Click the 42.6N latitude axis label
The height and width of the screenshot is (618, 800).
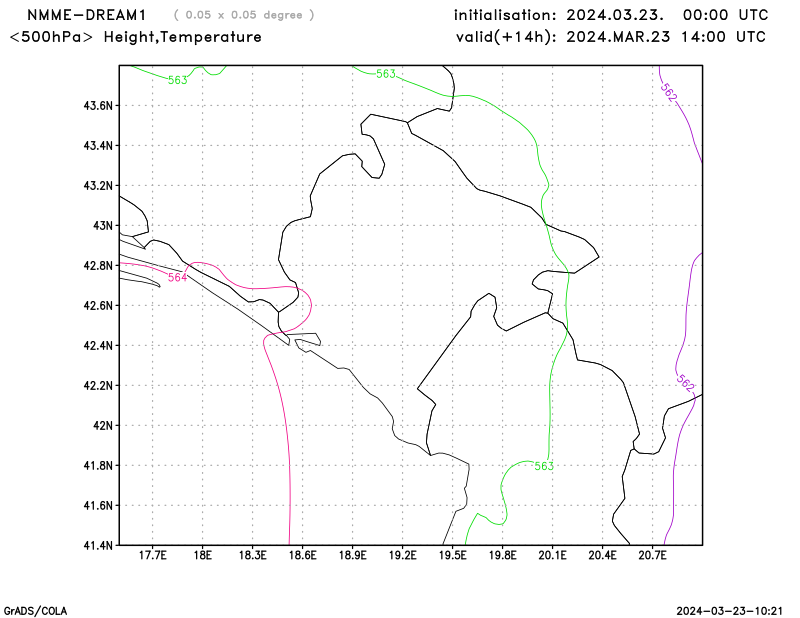tap(98, 305)
